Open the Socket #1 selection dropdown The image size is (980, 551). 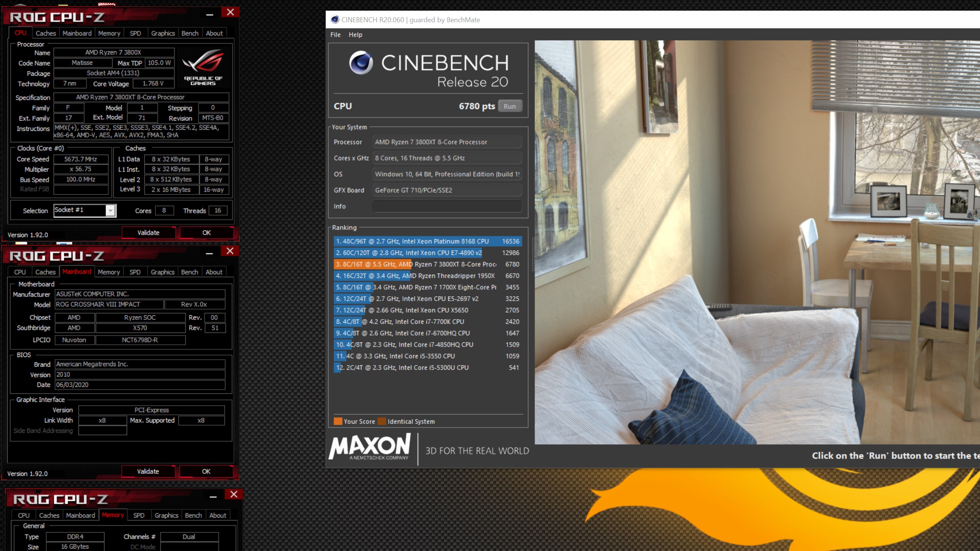click(111, 210)
